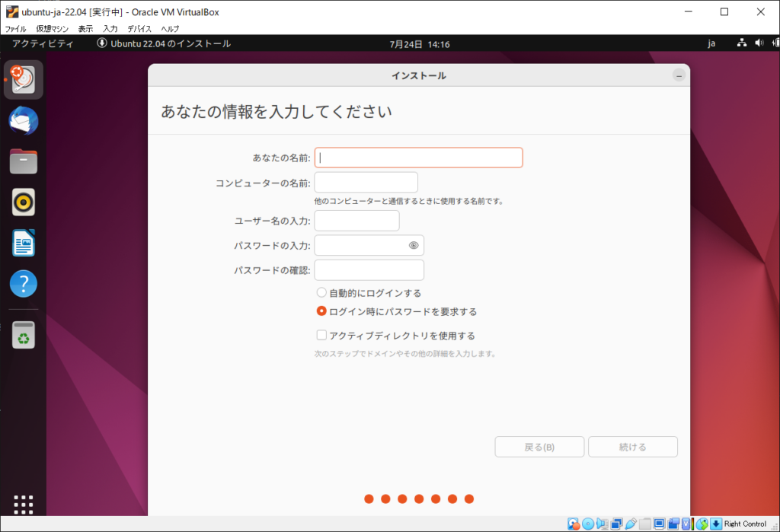Toggle password visibility eye icon
Image resolution: width=780 pixels, height=532 pixels.
tap(414, 245)
